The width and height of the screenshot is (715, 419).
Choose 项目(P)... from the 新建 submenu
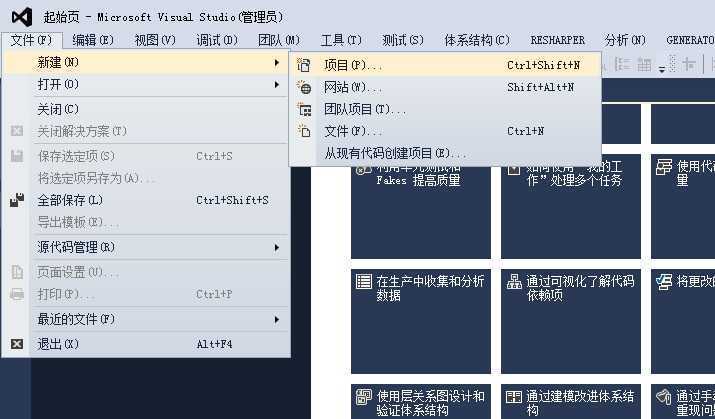(445, 65)
